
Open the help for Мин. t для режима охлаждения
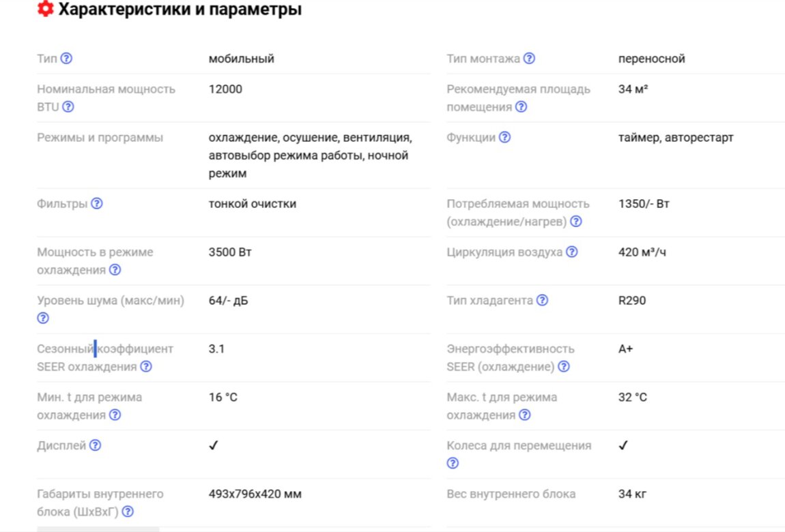tap(115, 415)
